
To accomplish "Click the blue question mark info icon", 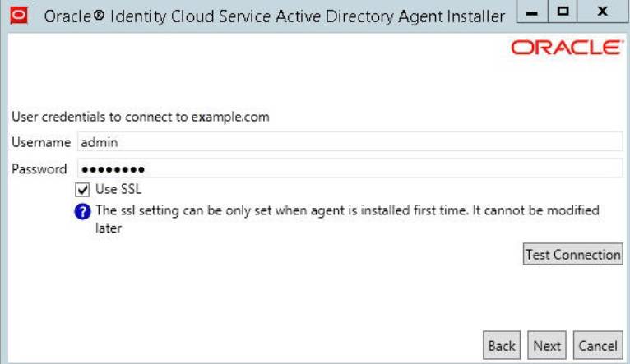I will [x=83, y=210].
